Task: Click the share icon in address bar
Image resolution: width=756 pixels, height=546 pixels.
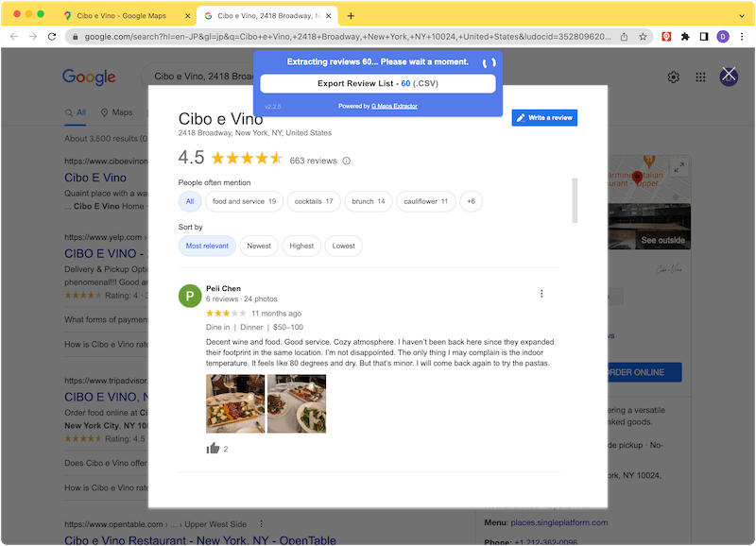Action: 624,37
